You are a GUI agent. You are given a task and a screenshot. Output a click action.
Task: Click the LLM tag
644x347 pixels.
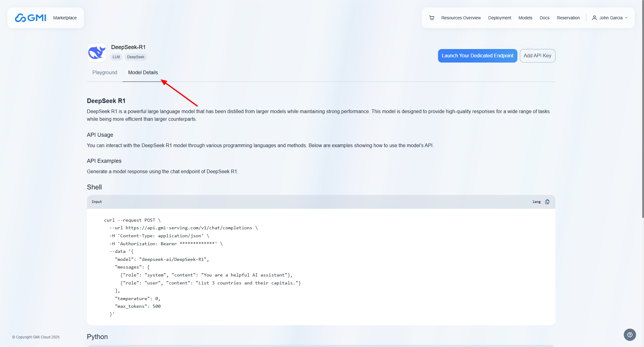(116, 57)
